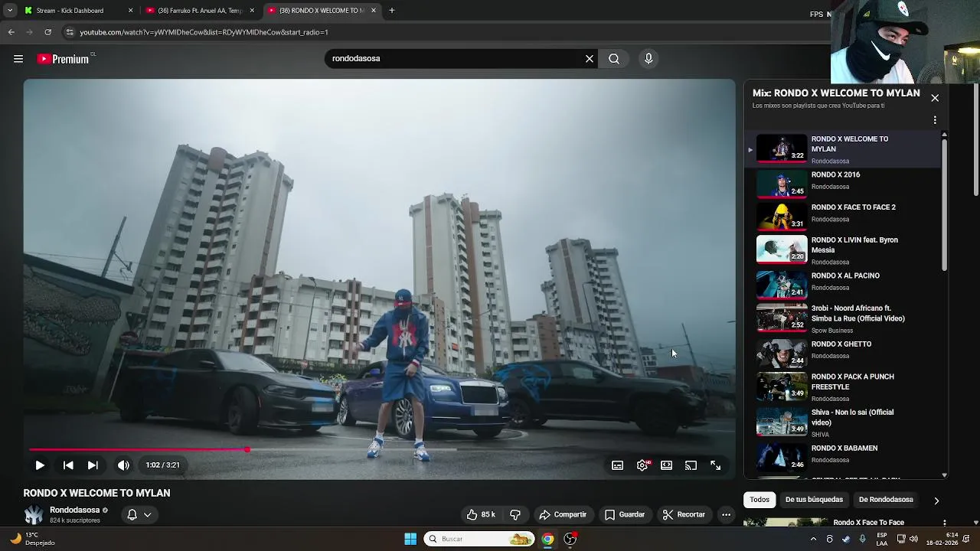Play RONDO X PACK A PUNCH FREESTYLE
This screenshot has width=980, height=551.
click(842, 386)
